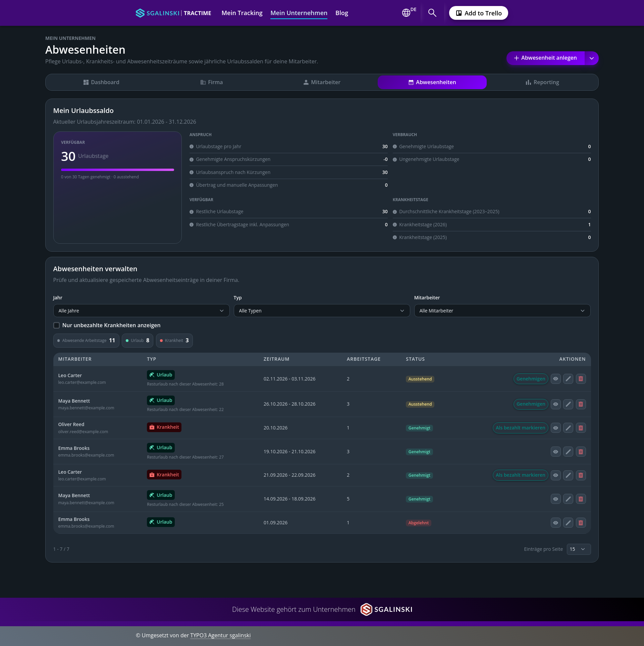Screen dimensions: 644x646
Task: Open the Typ dropdown showing Alle Typen
Action: click(x=322, y=311)
